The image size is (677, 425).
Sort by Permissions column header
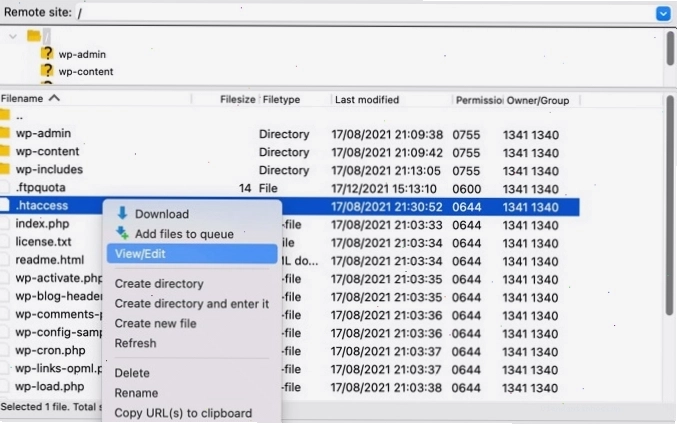479,100
